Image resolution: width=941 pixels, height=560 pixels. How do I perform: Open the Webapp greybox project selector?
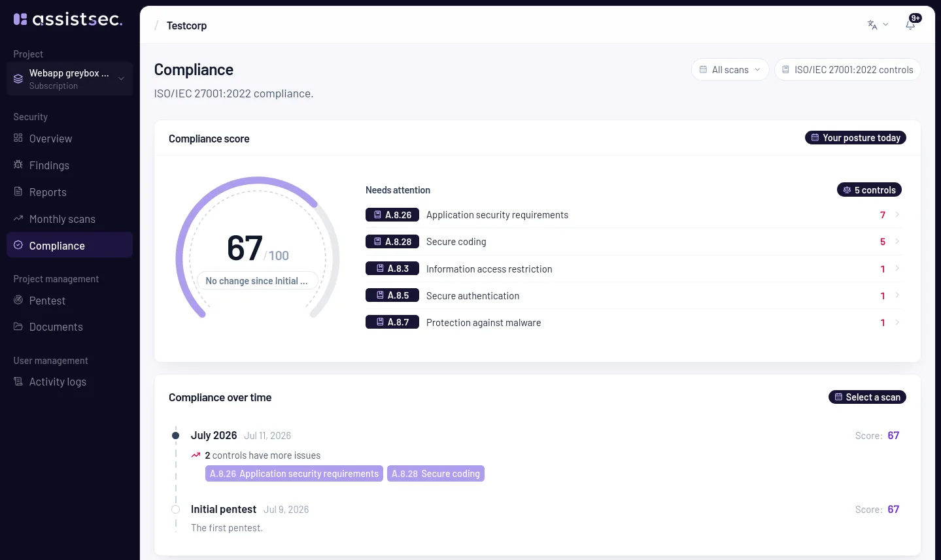[x=69, y=79]
